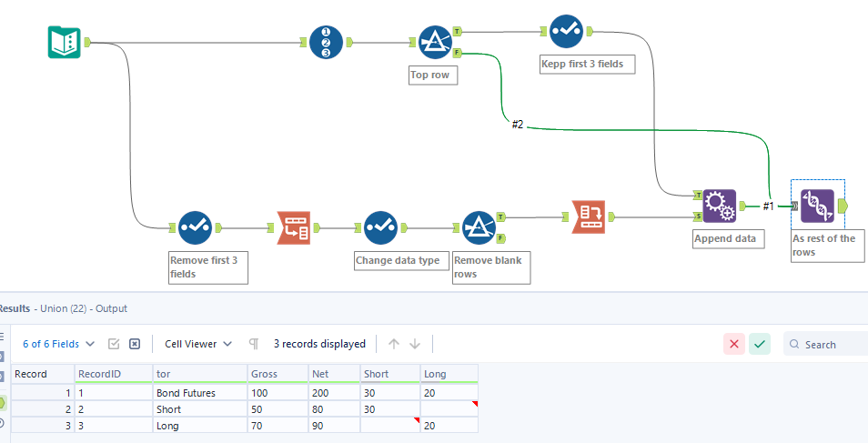Click the Short column header
The image size is (868, 443).
390,374
